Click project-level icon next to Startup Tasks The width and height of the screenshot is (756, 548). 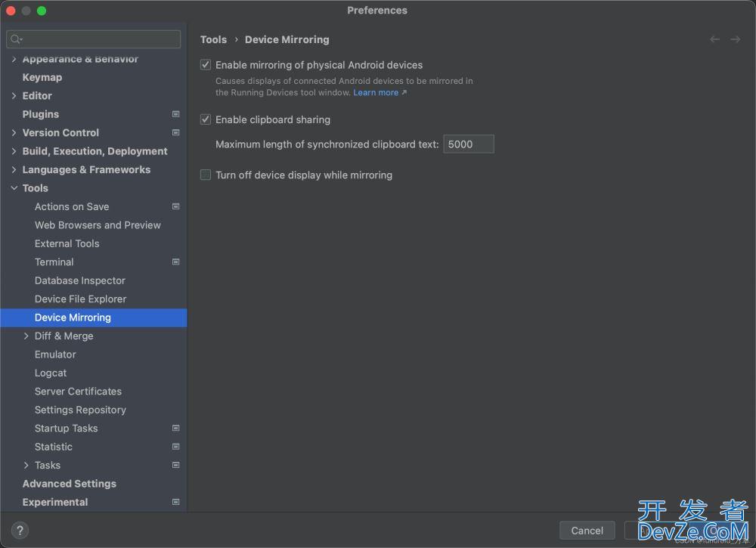[176, 428]
